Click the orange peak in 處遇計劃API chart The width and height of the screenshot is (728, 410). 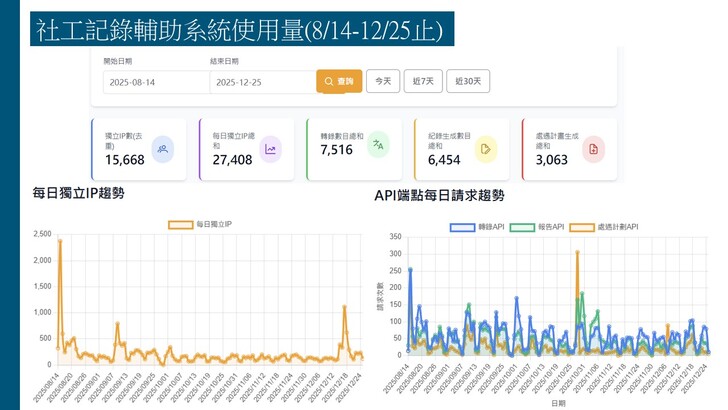577,252
